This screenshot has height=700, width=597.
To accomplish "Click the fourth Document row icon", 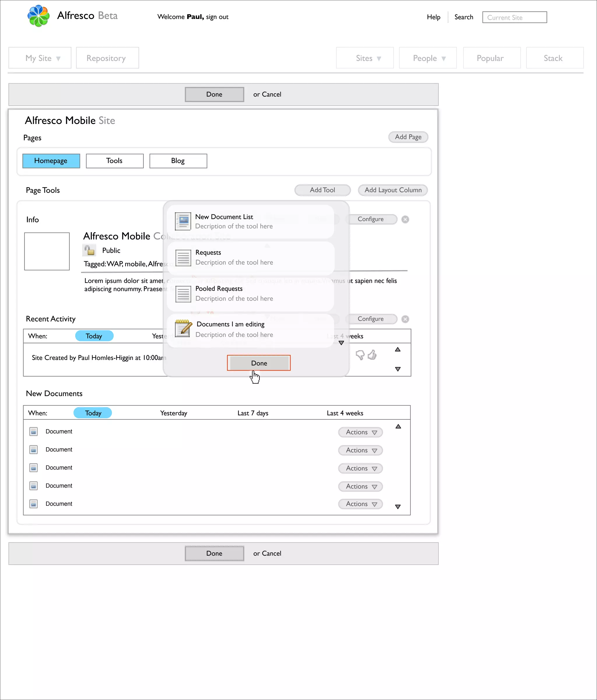I will tap(34, 486).
